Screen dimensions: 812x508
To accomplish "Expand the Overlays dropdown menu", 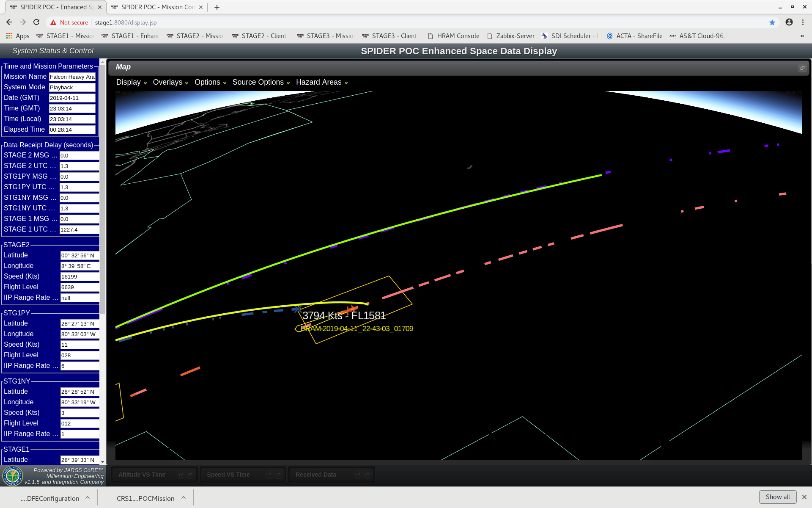I will [170, 83].
